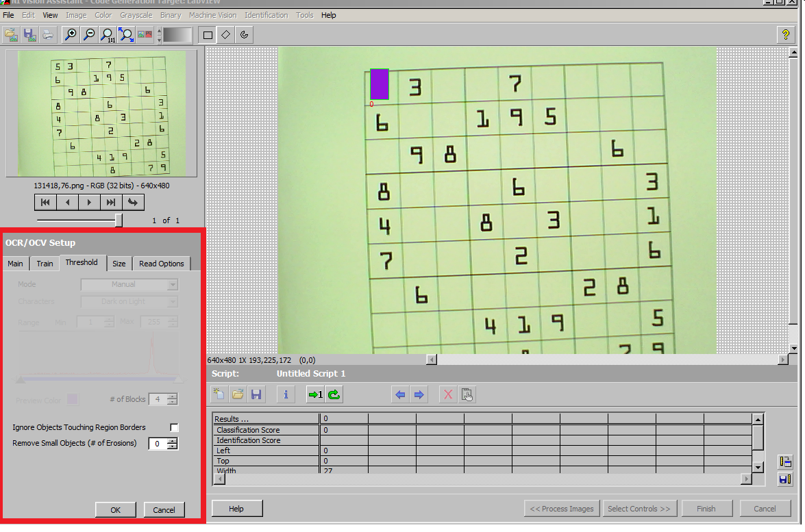
Task: Run the script once
Action: [315, 394]
